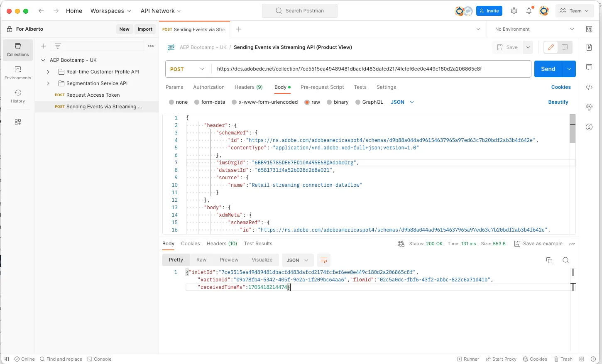Open the collections filter icon

(58, 46)
